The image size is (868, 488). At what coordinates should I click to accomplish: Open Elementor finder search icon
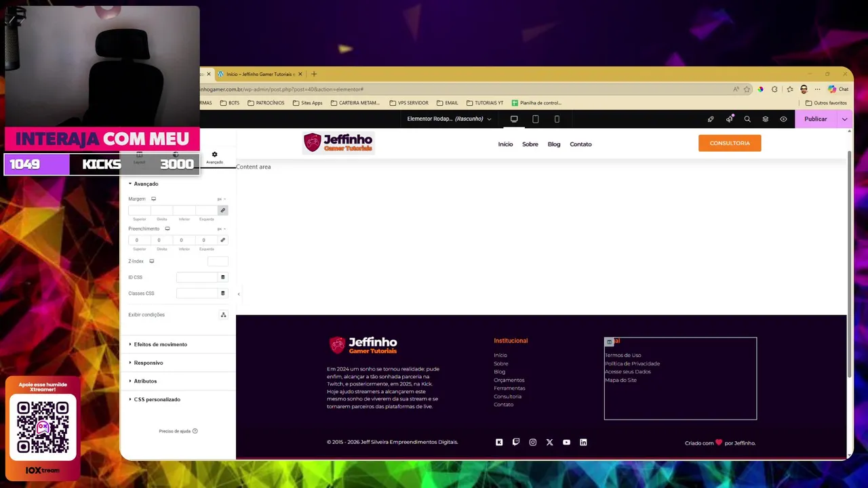click(747, 119)
